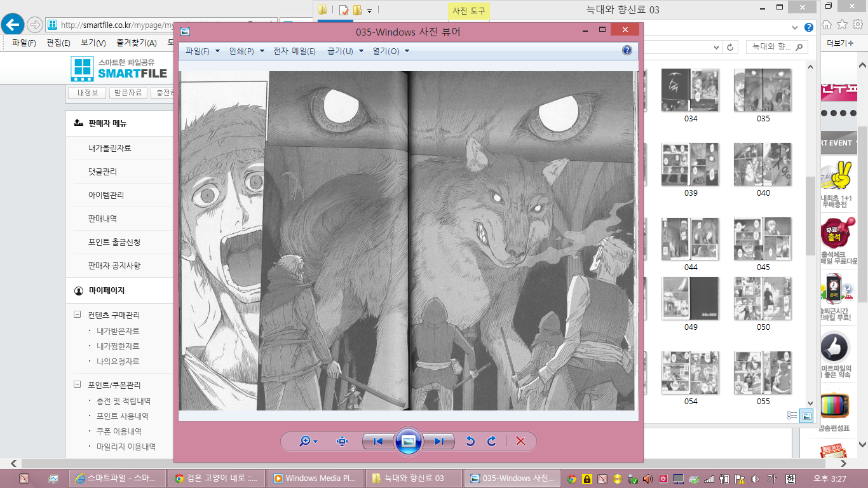Collapse the 포인트/쿠폰관리 section

pyautogui.click(x=78, y=385)
